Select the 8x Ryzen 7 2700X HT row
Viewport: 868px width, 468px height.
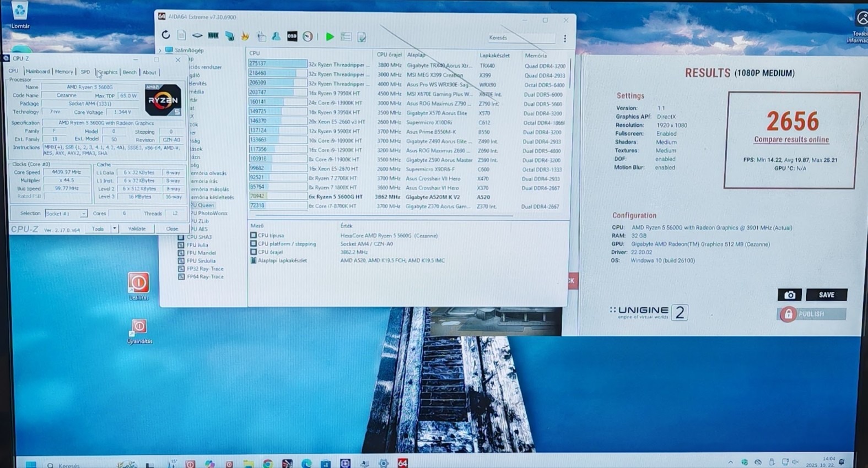coord(408,178)
